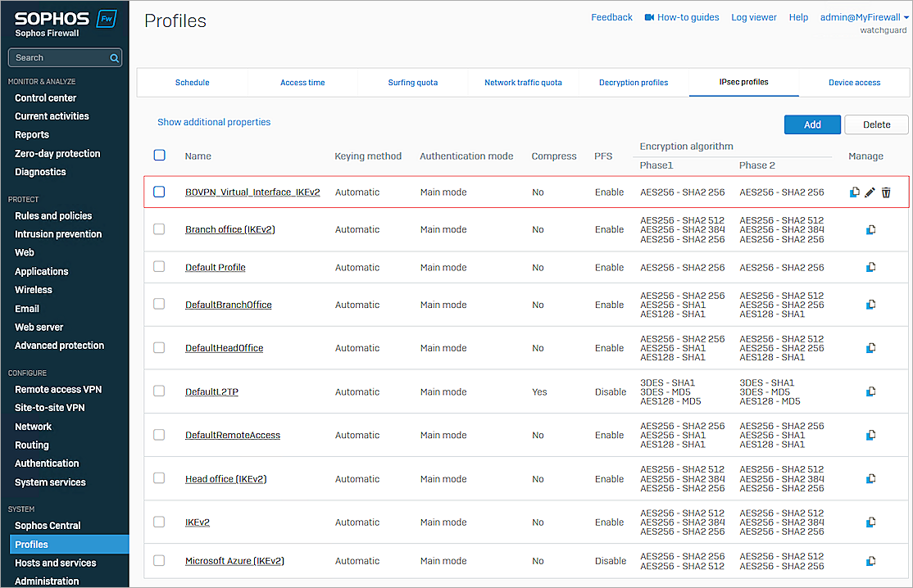Viewport: 913px width, 588px height.
Task: Expand Site-to-site VPN in the sidebar
Action: [x=57, y=407]
